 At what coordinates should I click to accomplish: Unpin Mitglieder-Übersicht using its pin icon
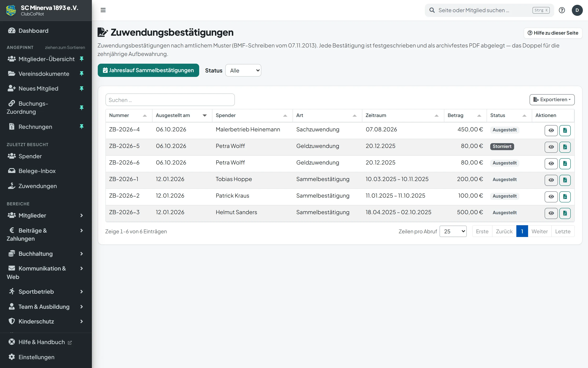(82, 59)
